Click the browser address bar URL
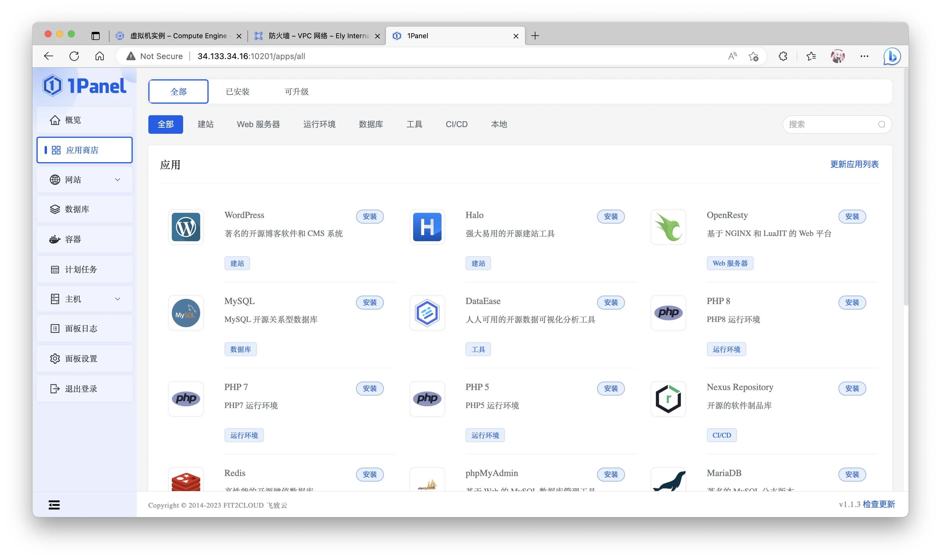This screenshot has width=941, height=560. [251, 56]
